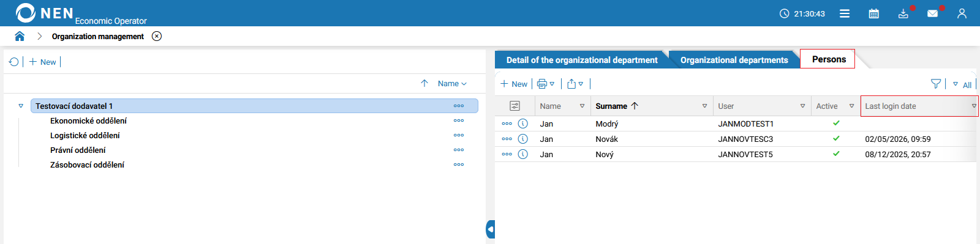Sort by Last login date column
This screenshot has height=244, width=980.
click(x=891, y=106)
